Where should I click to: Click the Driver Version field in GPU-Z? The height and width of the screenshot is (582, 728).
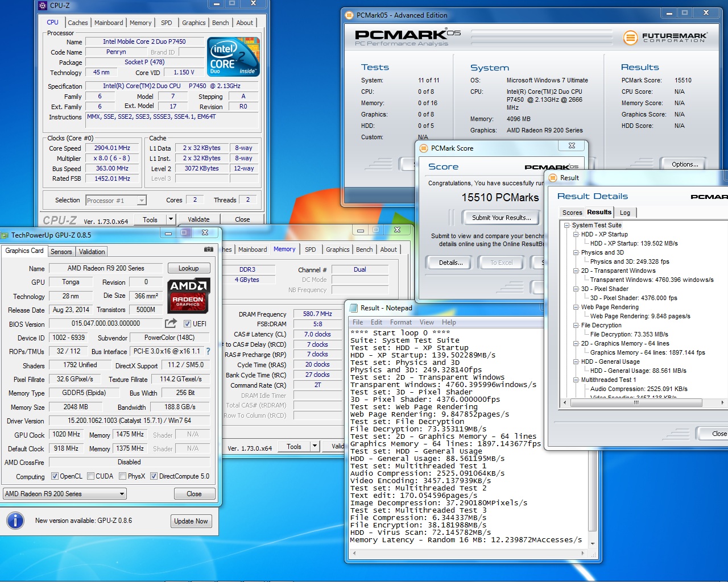129,421
